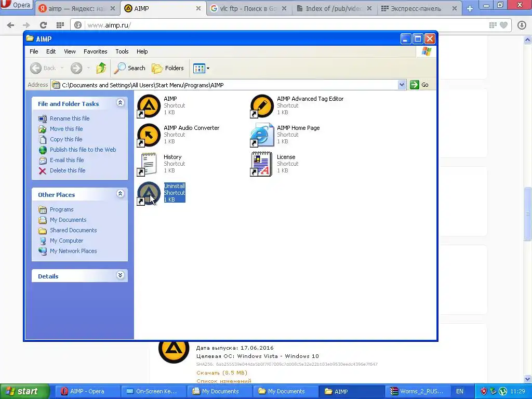Click the EN language indicator in taskbar
This screenshot has height=399, width=532.
459,392
